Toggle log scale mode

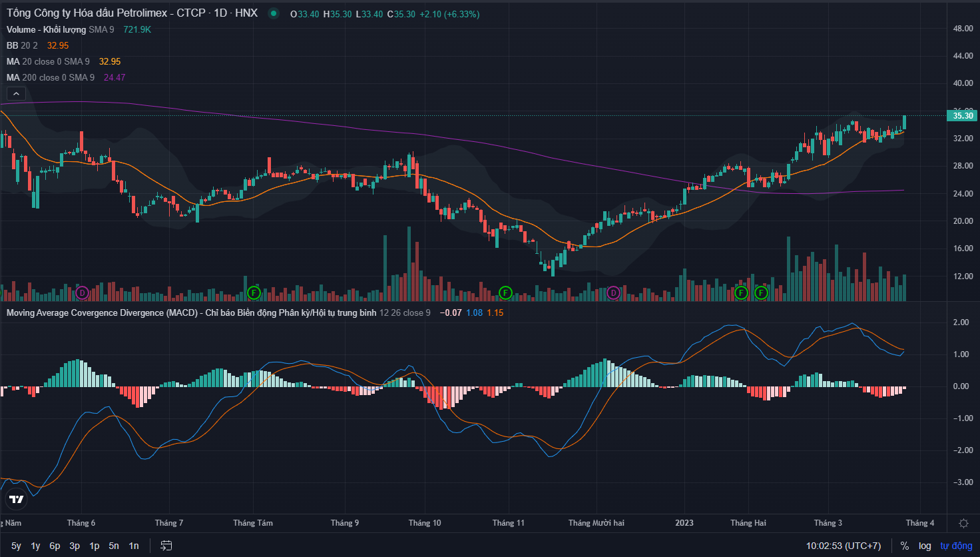[925, 546]
